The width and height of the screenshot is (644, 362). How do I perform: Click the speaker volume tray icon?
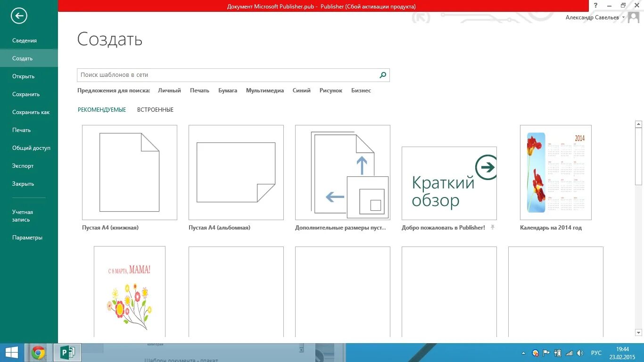(x=580, y=353)
